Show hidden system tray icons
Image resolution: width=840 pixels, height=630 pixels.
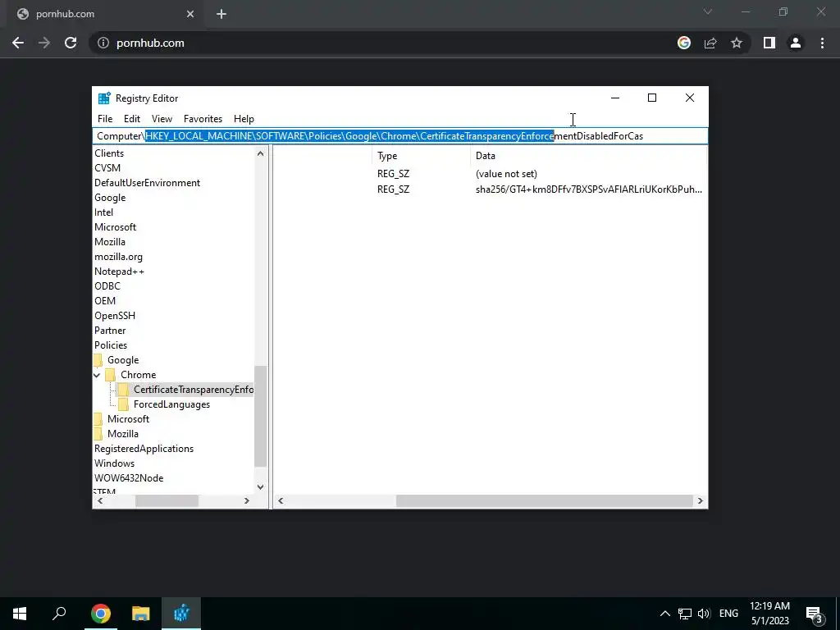pyautogui.click(x=664, y=614)
